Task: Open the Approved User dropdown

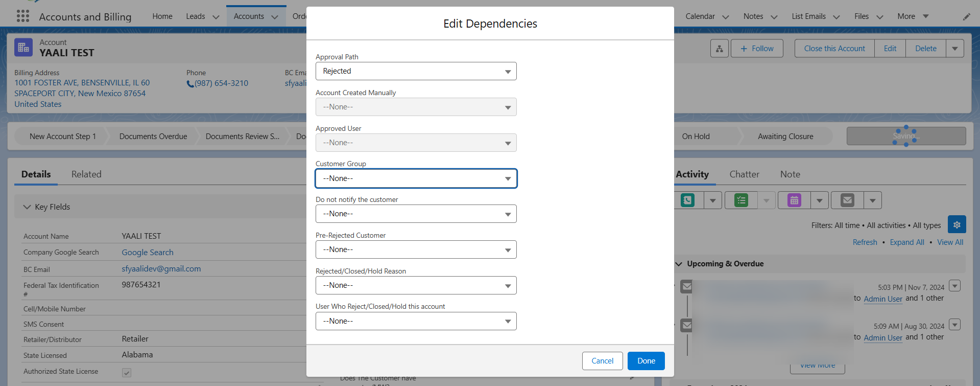Action: 416,143
